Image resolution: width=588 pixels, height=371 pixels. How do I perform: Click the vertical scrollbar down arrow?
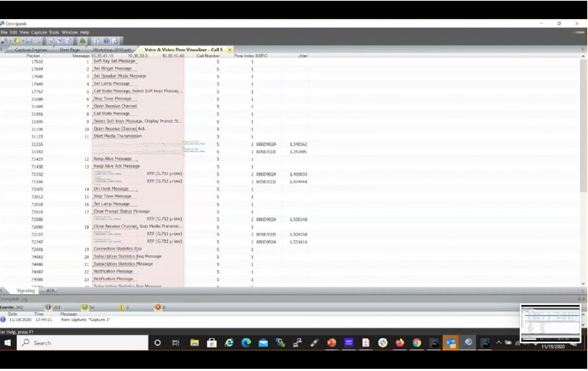584,284
